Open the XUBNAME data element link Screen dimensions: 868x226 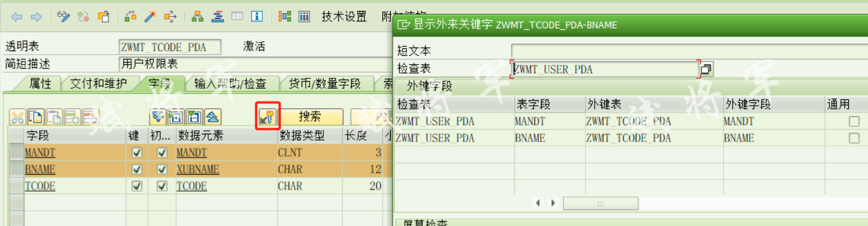197,170
